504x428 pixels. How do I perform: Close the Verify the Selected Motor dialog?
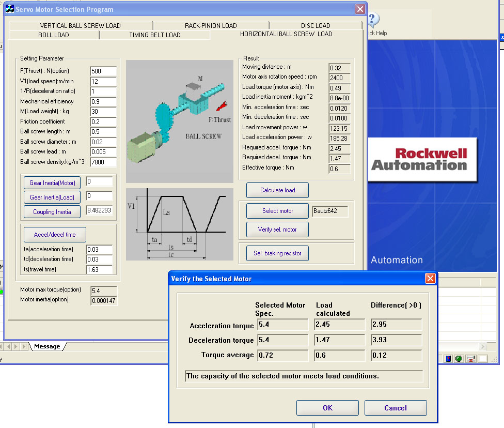click(430, 279)
